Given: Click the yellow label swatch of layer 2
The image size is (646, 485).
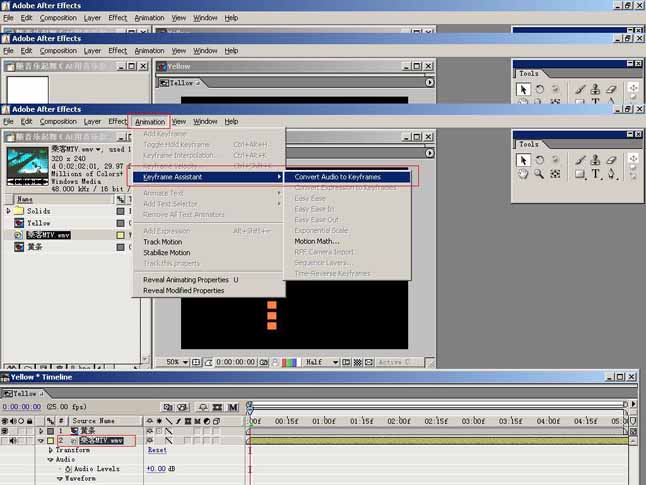Looking at the screenshot, I should pos(50,440).
